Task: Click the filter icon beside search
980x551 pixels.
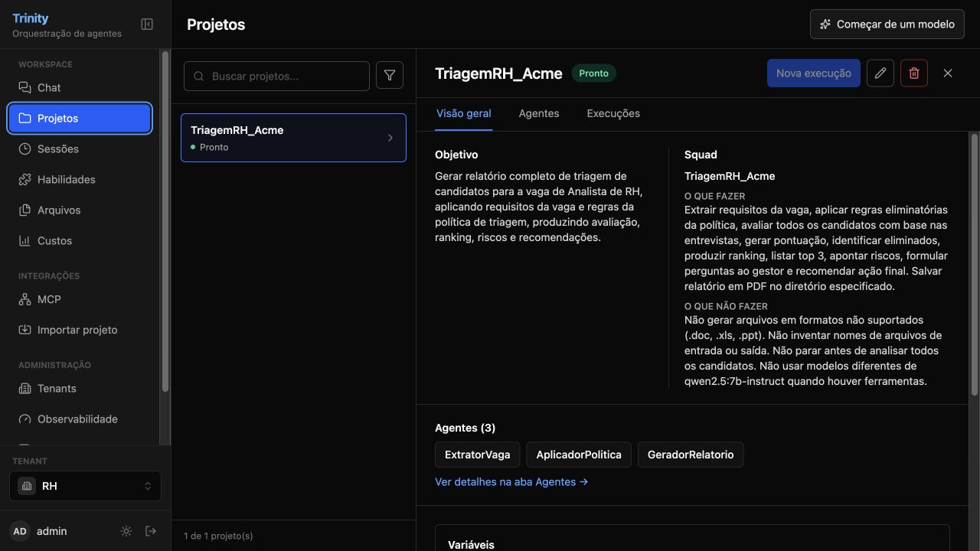Action: (x=390, y=76)
